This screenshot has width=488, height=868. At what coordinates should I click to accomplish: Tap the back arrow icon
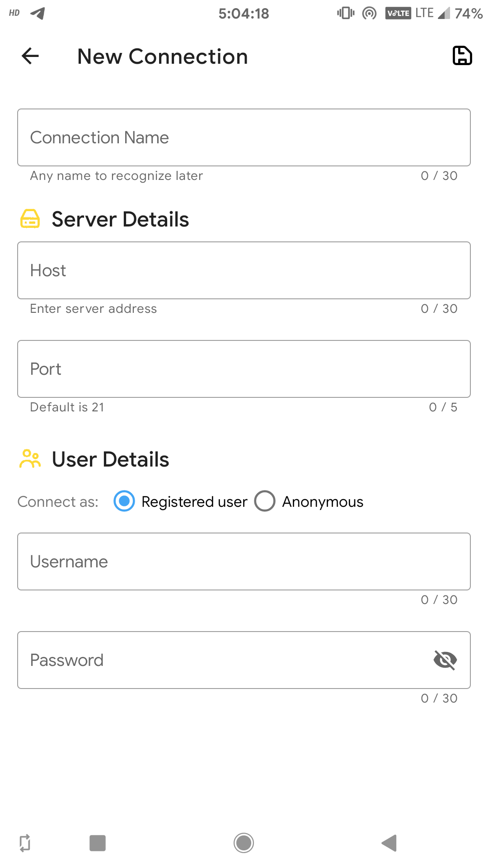[30, 56]
